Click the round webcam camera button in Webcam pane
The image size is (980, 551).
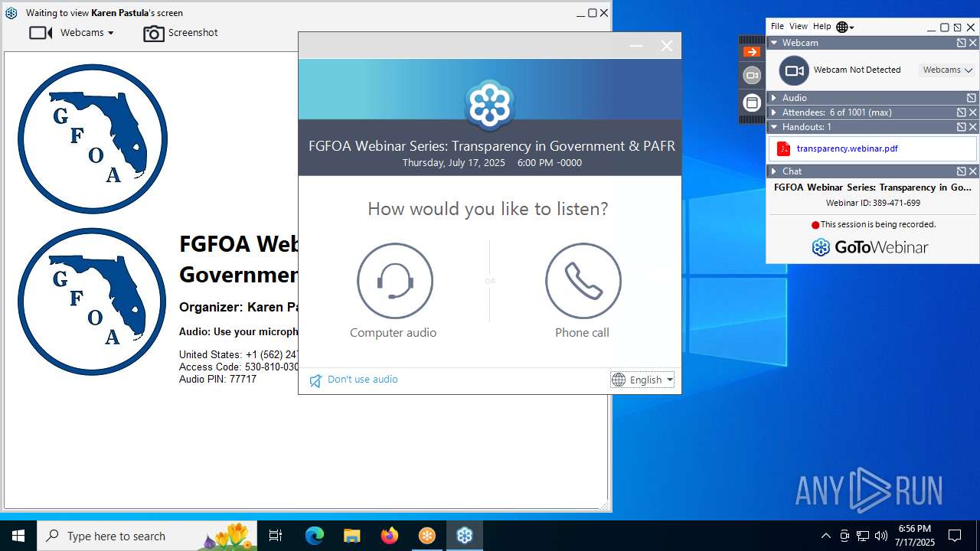(x=794, y=70)
